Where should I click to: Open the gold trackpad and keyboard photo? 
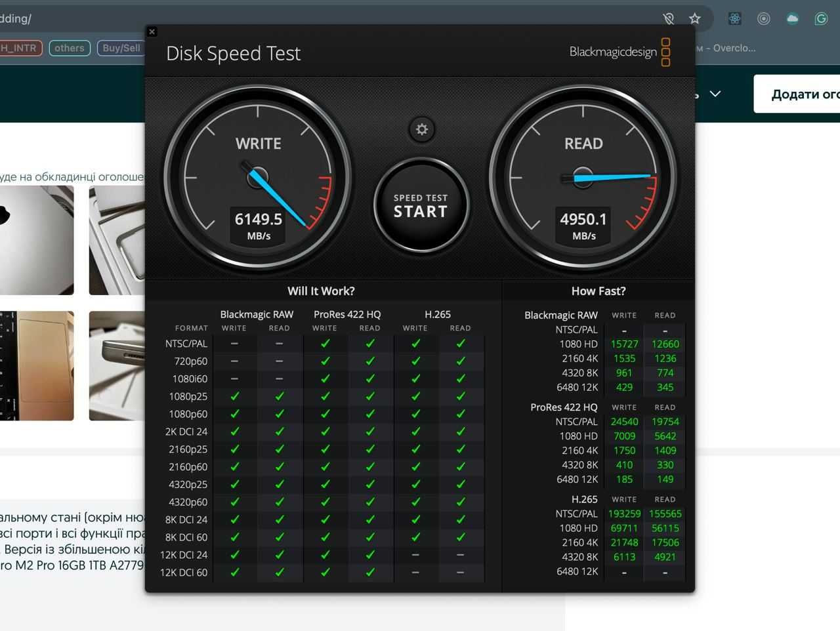(x=37, y=365)
